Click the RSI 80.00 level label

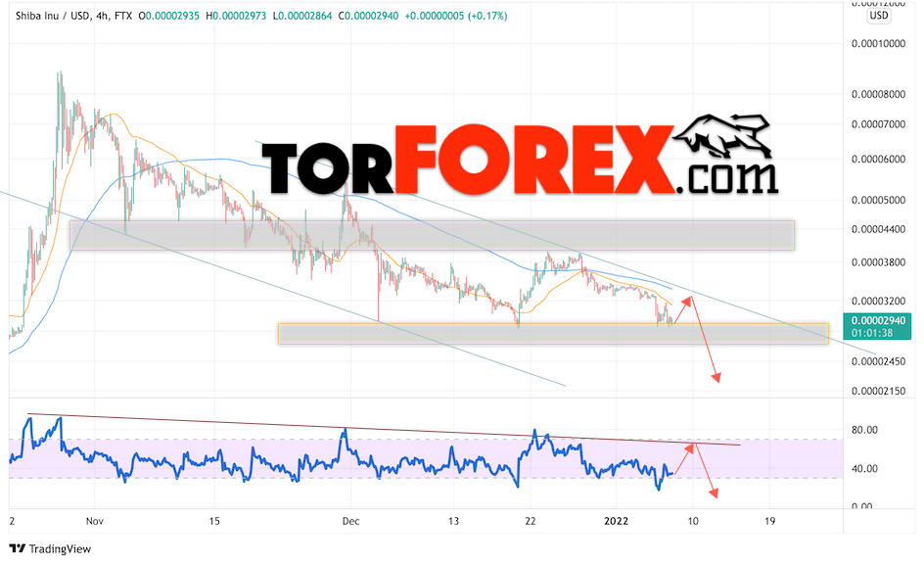864,430
